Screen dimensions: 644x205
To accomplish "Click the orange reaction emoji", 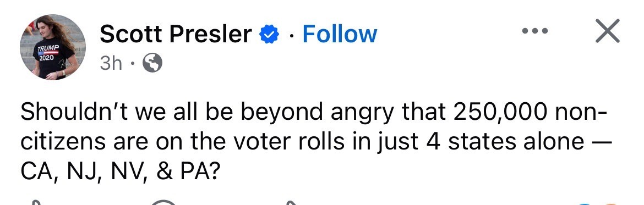I will pyautogui.click(x=610, y=203).
